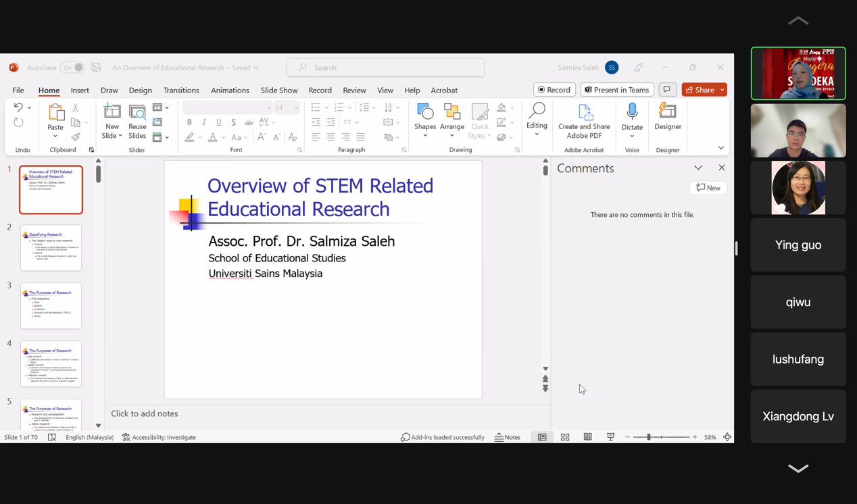Viewport: 857px width, 504px height.
Task: Toggle the Notes pane in status bar
Action: [508, 437]
